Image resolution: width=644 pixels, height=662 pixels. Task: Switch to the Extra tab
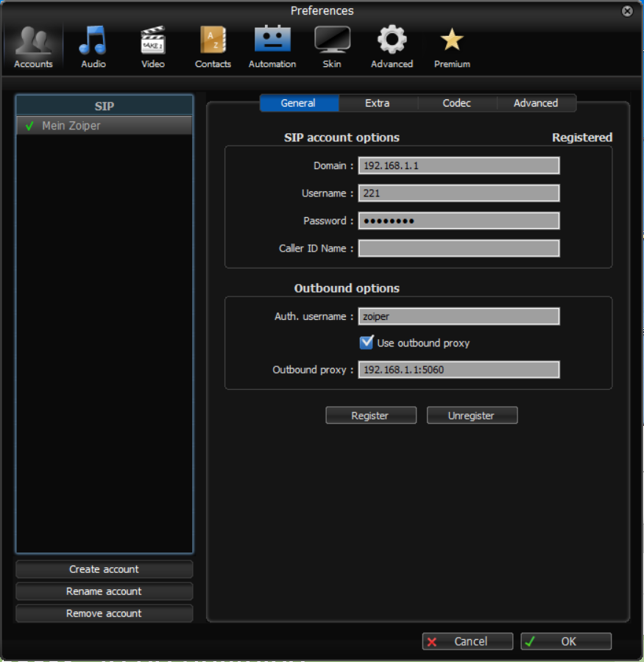point(378,103)
